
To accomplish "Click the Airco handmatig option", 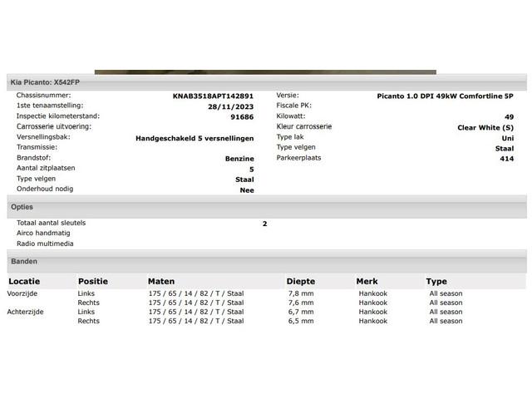I will click(43, 233).
